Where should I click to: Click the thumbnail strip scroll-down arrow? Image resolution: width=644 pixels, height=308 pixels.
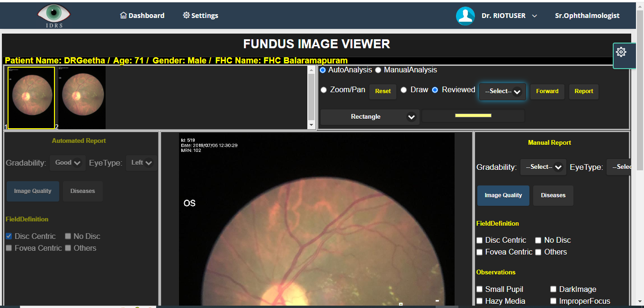tap(311, 125)
